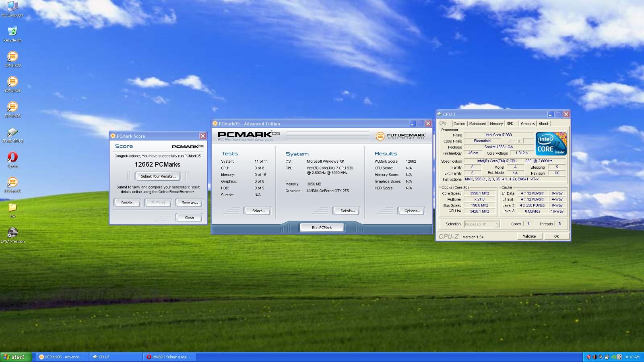
Task: Select the HW folder on desktop
Action: [x=12, y=210]
